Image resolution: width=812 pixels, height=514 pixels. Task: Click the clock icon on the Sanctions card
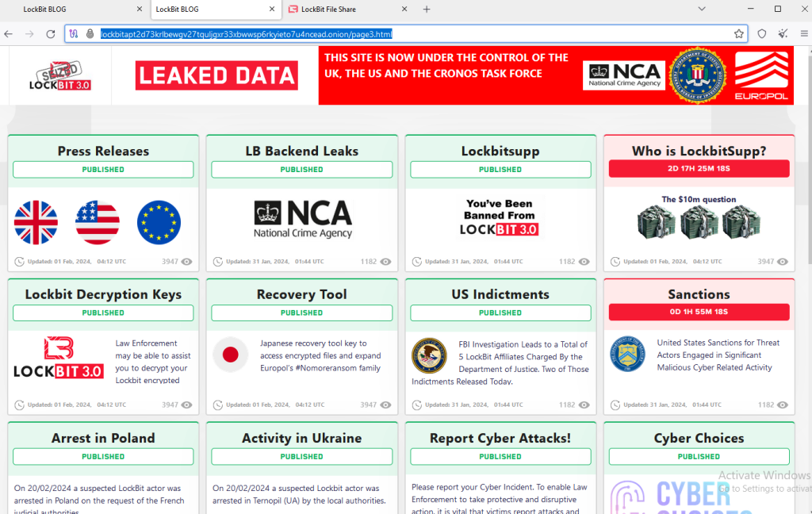coord(615,405)
